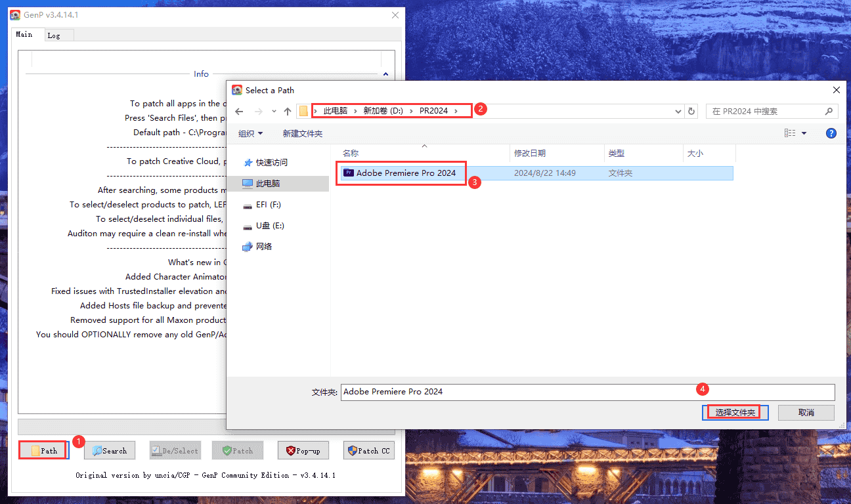Click the Path button in GenP
The width and height of the screenshot is (851, 504).
[43, 450]
